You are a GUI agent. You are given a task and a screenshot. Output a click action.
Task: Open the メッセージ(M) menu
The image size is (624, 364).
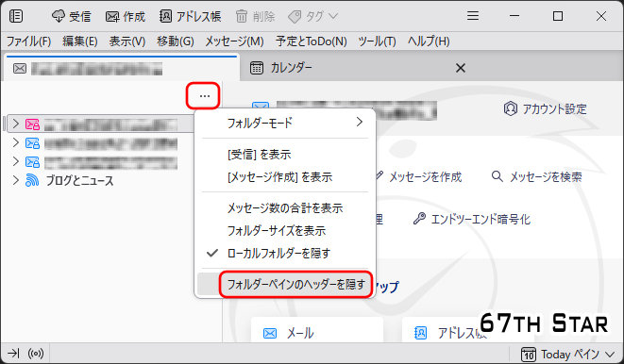[234, 41]
